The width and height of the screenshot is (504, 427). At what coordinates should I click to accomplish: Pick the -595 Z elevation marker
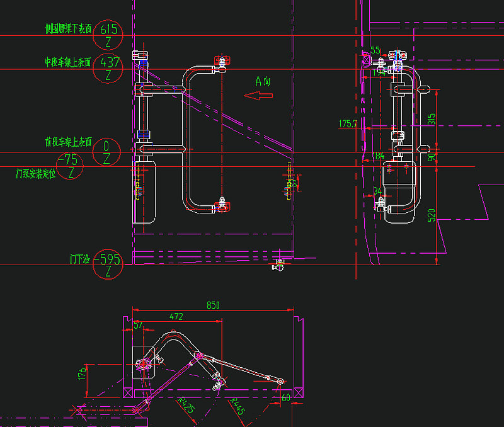click(x=108, y=265)
